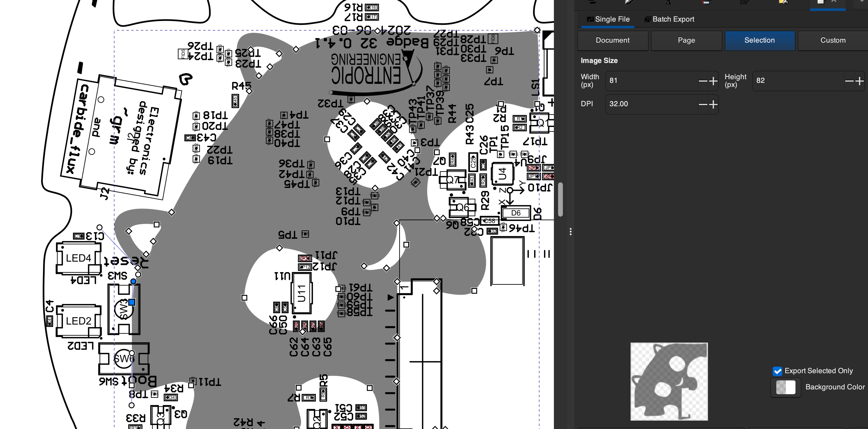Screen dimensions: 868x429
Task: Open the Background Color swatch
Action: tap(786, 387)
